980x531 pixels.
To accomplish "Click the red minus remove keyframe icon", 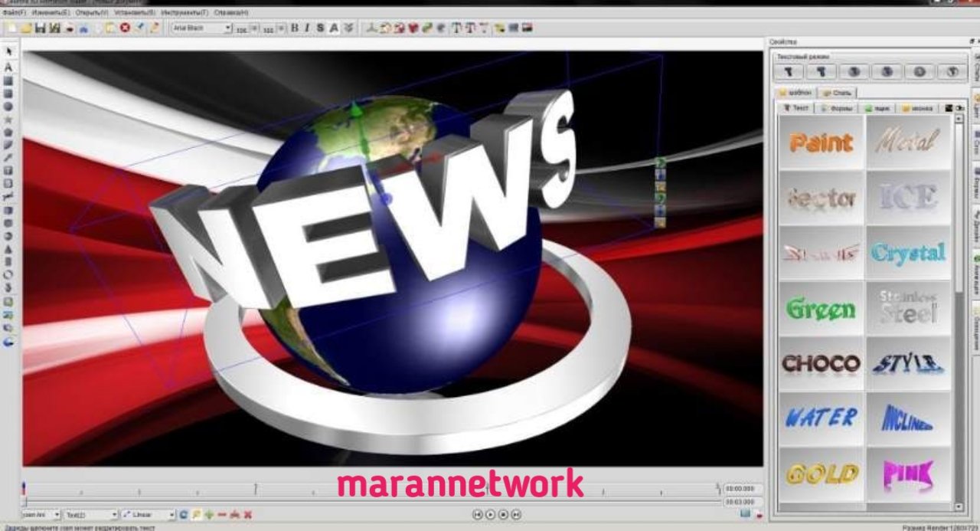I will coord(222,515).
